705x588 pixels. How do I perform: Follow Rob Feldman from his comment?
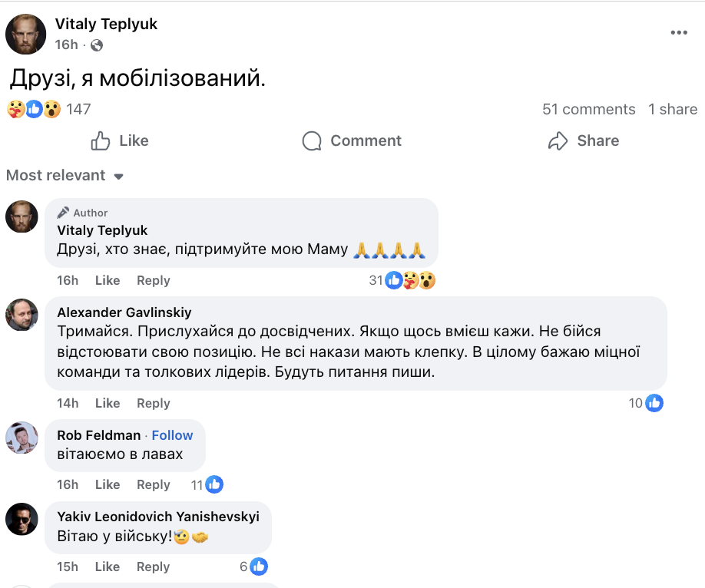tap(172, 434)
